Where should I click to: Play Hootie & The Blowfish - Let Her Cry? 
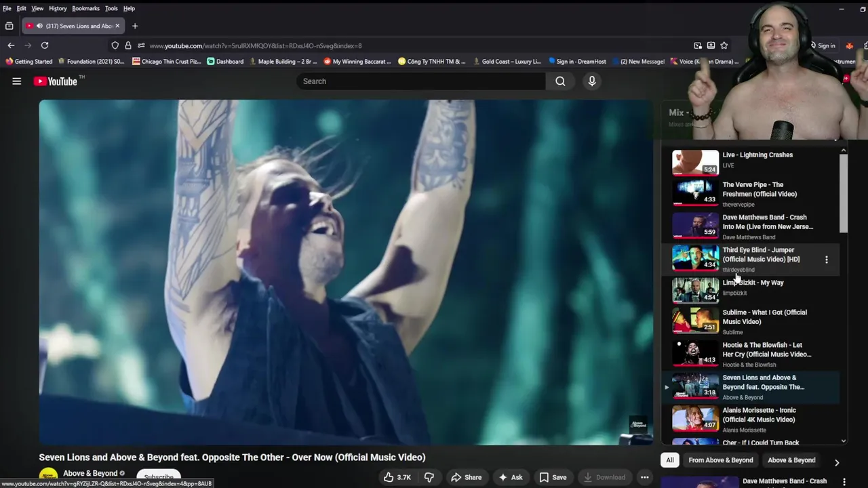click(751, 354)
